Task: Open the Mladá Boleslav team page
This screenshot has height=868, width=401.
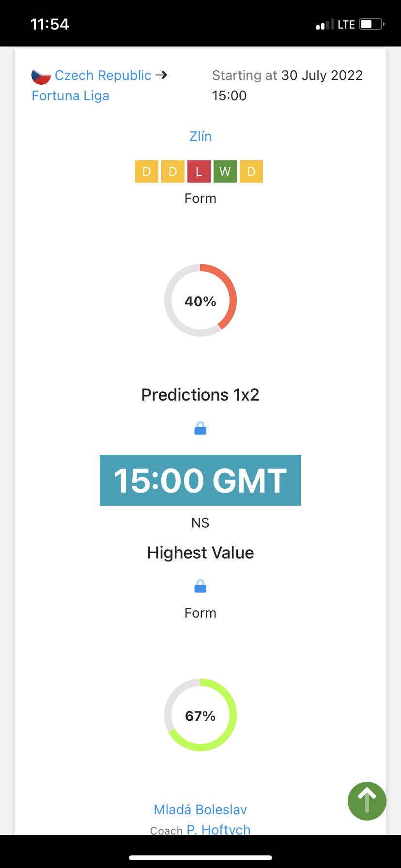Action: (200, 809)
